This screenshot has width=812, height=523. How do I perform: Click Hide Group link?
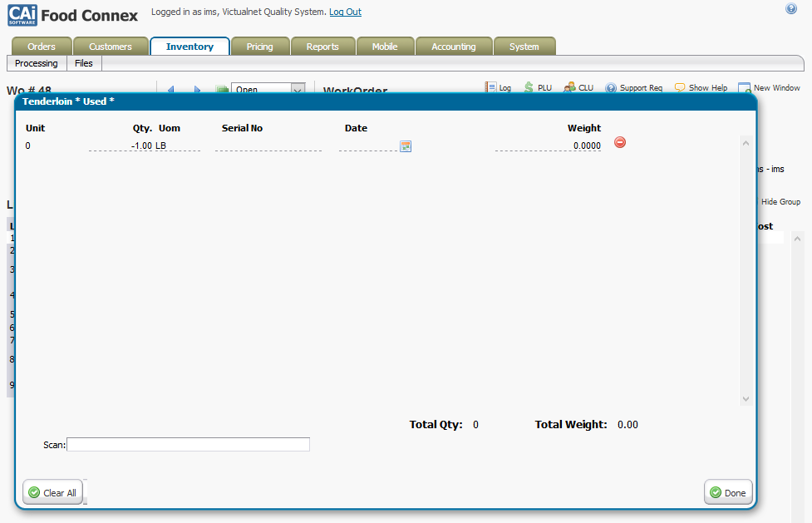click(x=780, y=201)
